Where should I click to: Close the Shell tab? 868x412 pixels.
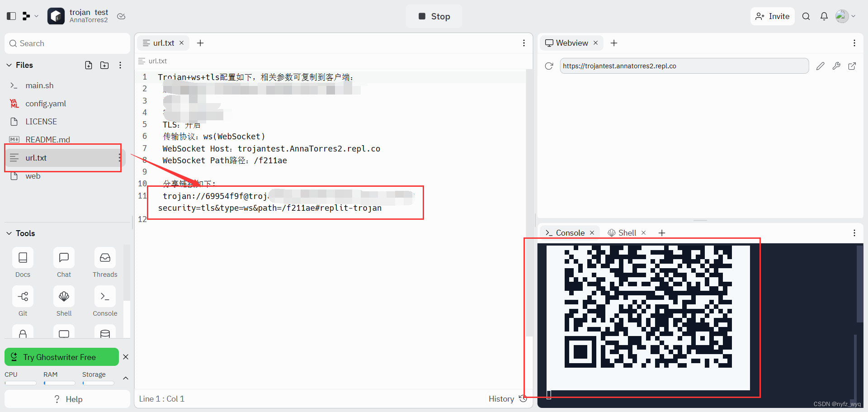coord(644,233)
